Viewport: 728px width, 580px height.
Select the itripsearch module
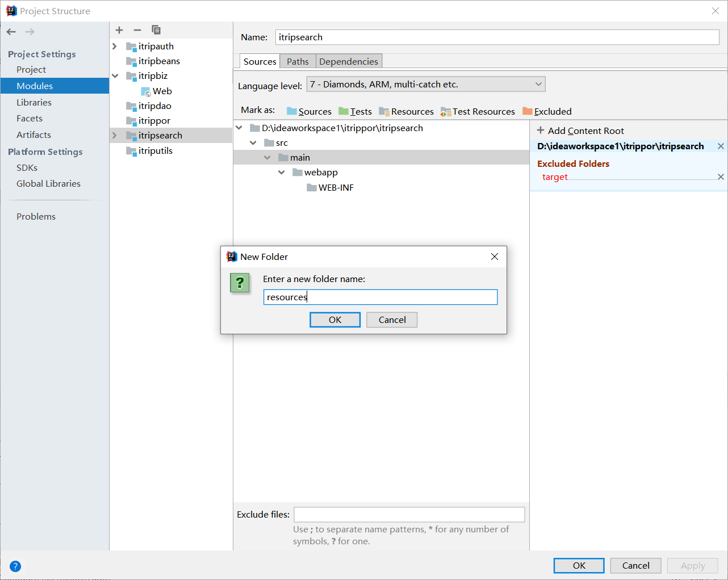[154, 135]
